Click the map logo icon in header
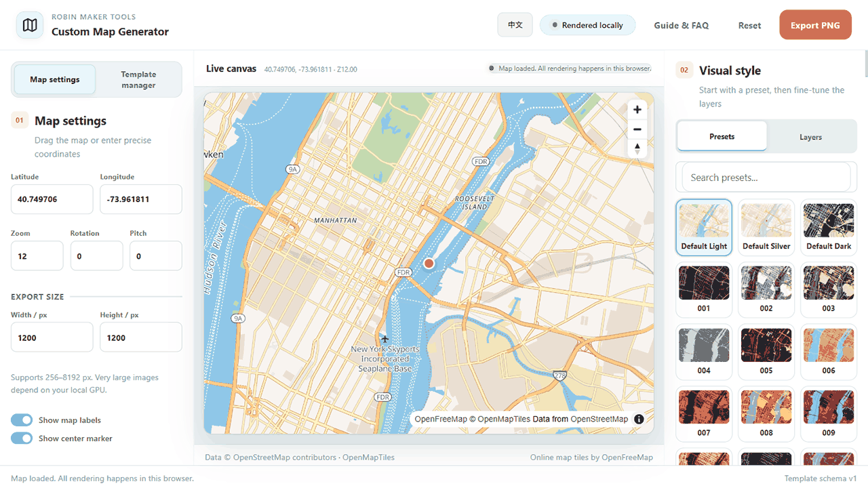 tap(30, 26)
